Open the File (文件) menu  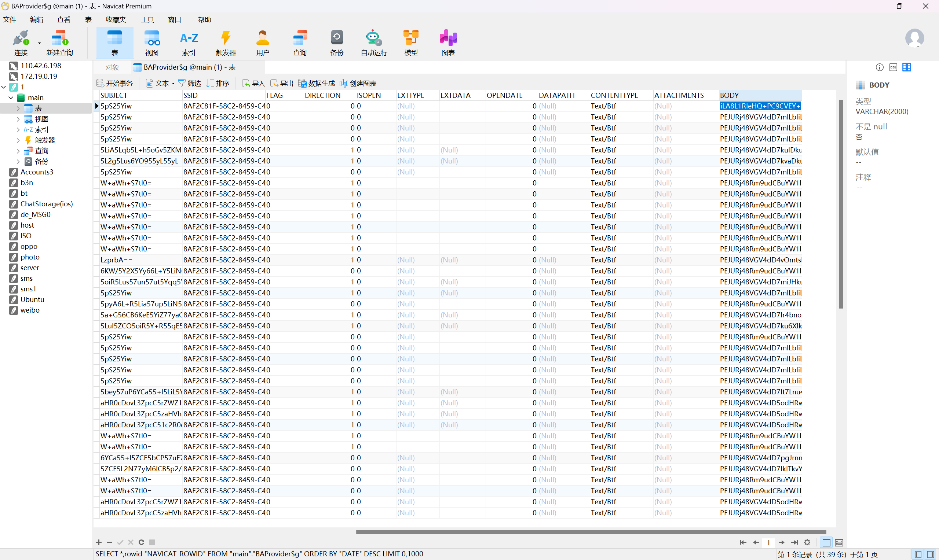[x=10, y=20]
